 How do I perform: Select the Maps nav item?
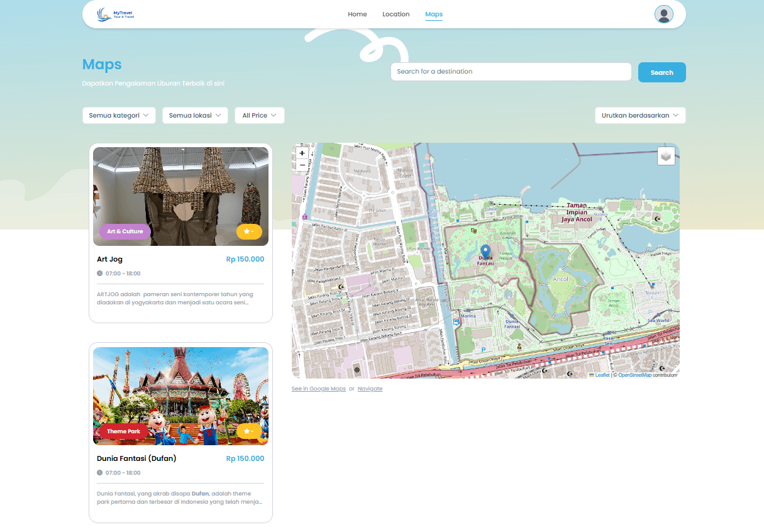click(x=434, y=14)
